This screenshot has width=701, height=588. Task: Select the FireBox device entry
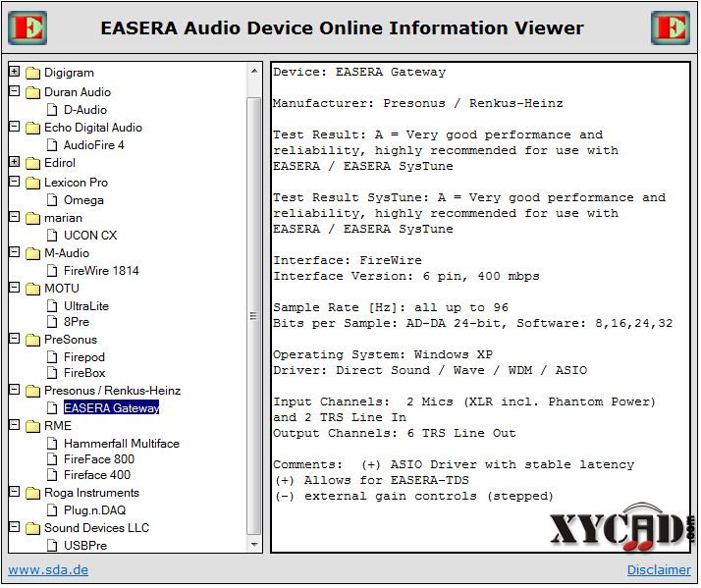(x=84, y=372)
